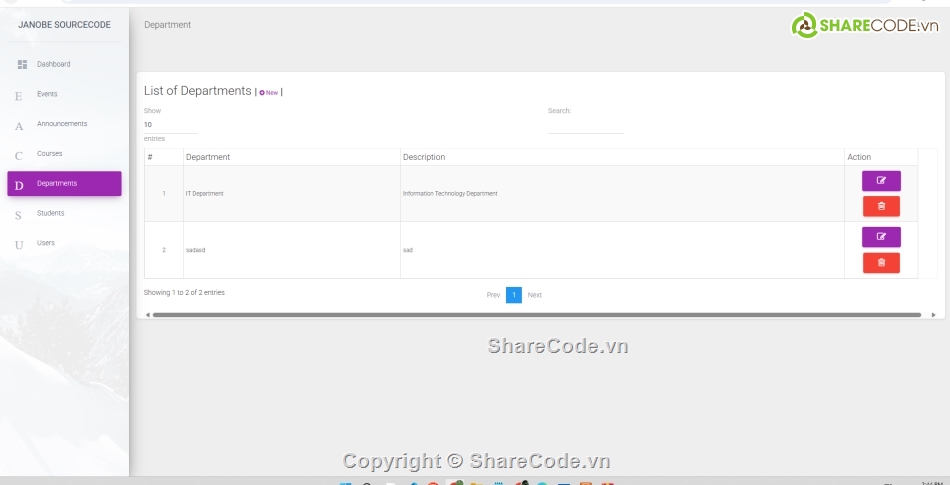This screenshot has width=950, height=485.
Task: Click the Next pagination button
Action: coord(535,295)
